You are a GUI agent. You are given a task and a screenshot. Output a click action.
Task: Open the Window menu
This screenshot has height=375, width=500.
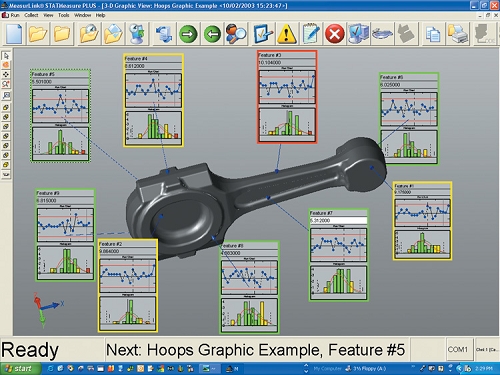click(82, 15)
